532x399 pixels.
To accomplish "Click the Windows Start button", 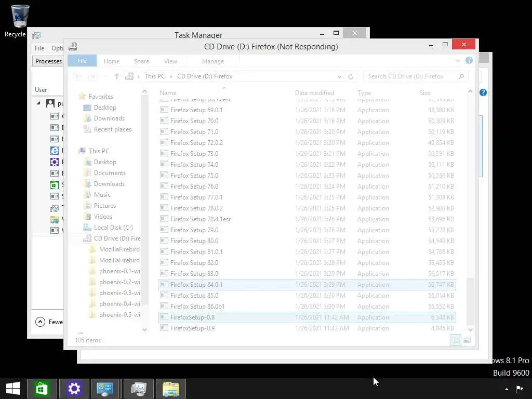I will (x=13, y=389).
